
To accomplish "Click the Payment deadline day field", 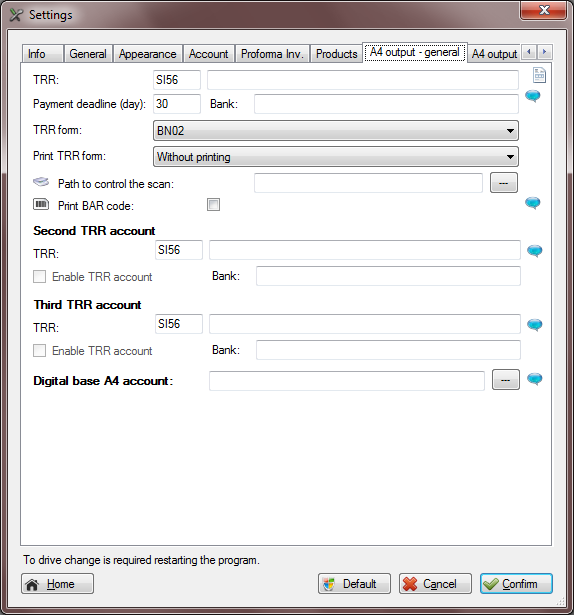I will click(177, 104).
